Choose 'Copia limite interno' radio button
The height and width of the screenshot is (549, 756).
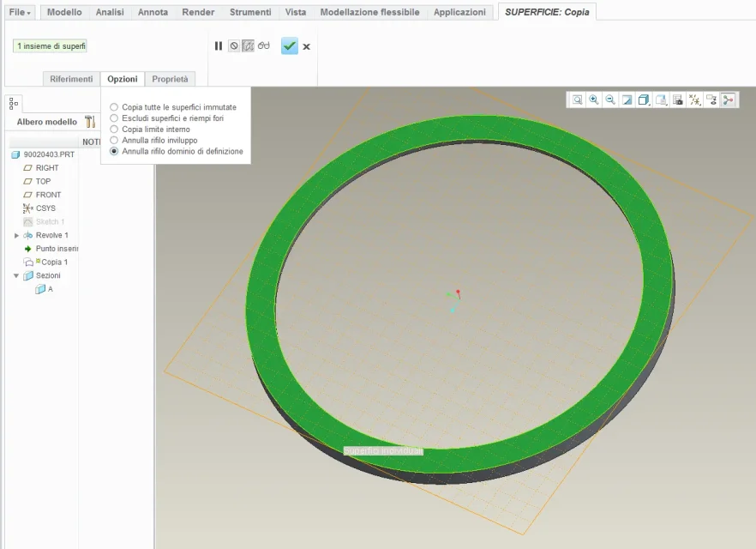(114, 129)
